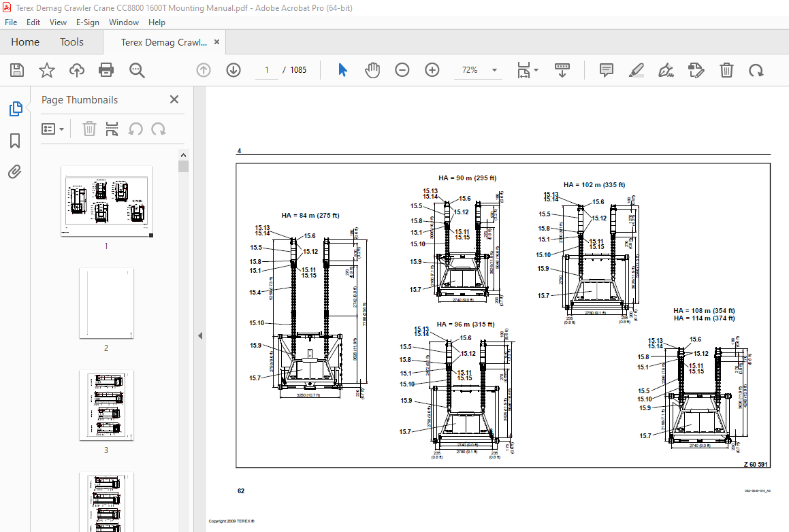Open the E-Sign menu
Image resolution: width=789 pixels, height=532 pixels.
click(88, 22)
